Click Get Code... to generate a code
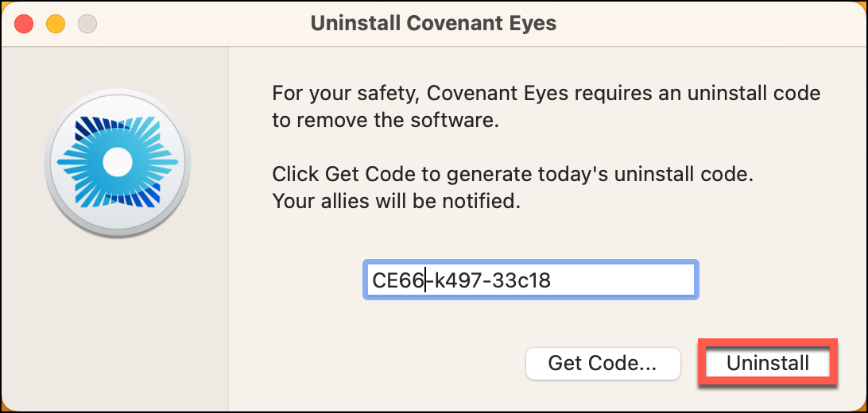 (603, 363)
